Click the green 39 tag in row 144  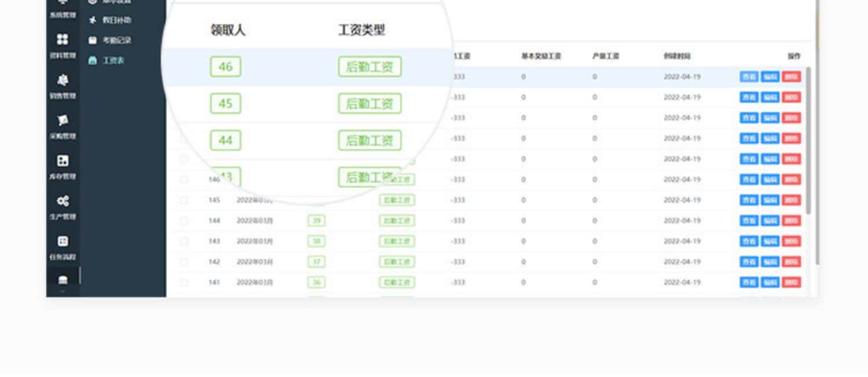tap(316, 221)
